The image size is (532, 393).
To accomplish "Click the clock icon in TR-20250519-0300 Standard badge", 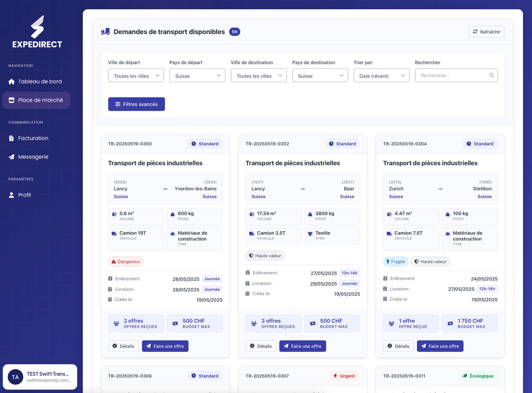I will pyautogui.click(x=194, y=144).
